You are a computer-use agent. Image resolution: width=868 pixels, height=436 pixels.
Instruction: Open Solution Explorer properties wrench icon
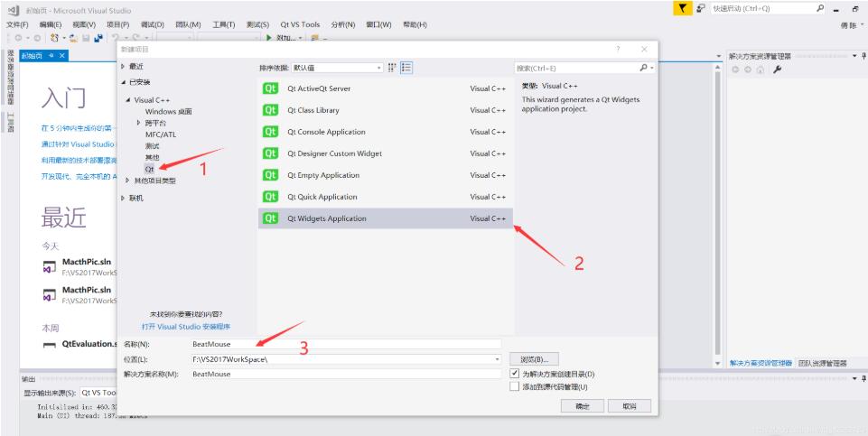coord(777,70)
